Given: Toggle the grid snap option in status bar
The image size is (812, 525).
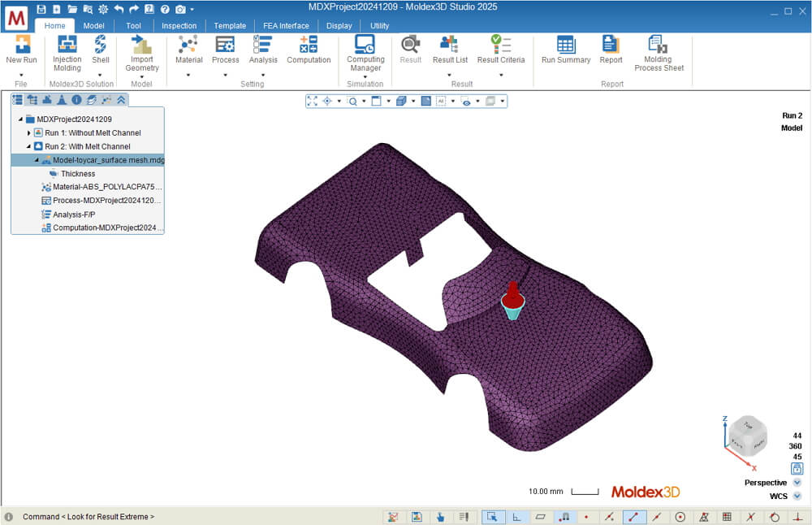Looking at the screenshot, I should point(727,517).
